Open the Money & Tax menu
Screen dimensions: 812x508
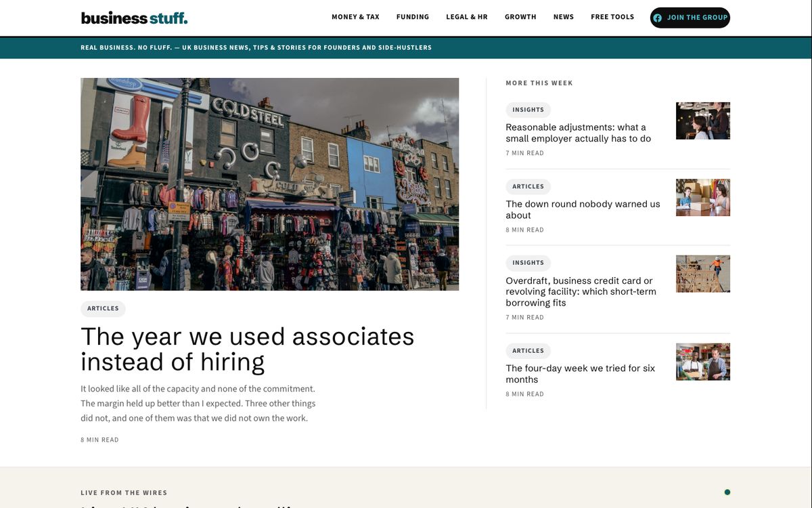(355, 17)
